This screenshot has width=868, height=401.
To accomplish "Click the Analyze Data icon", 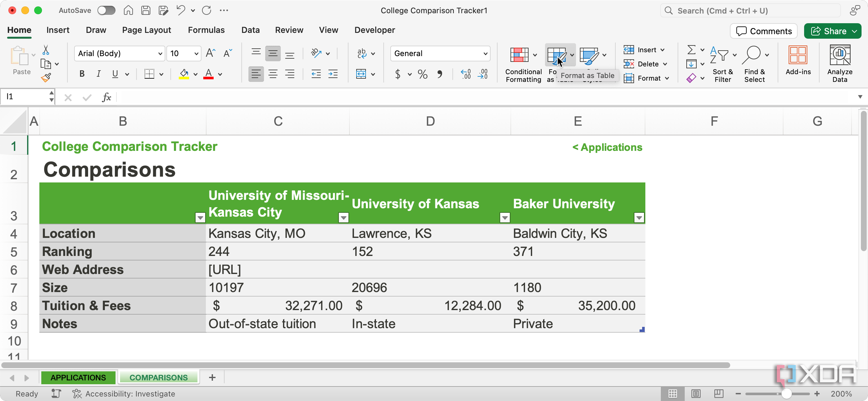I will (839, 62).
